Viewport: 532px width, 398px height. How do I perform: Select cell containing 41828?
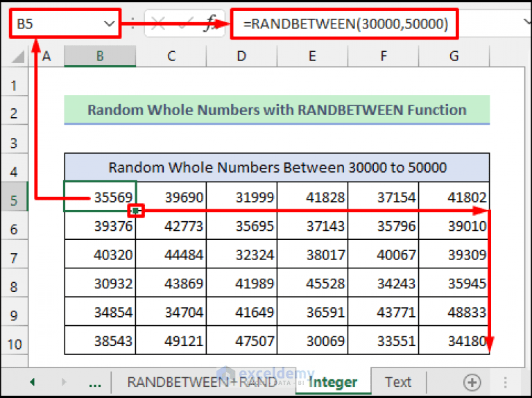313,196
